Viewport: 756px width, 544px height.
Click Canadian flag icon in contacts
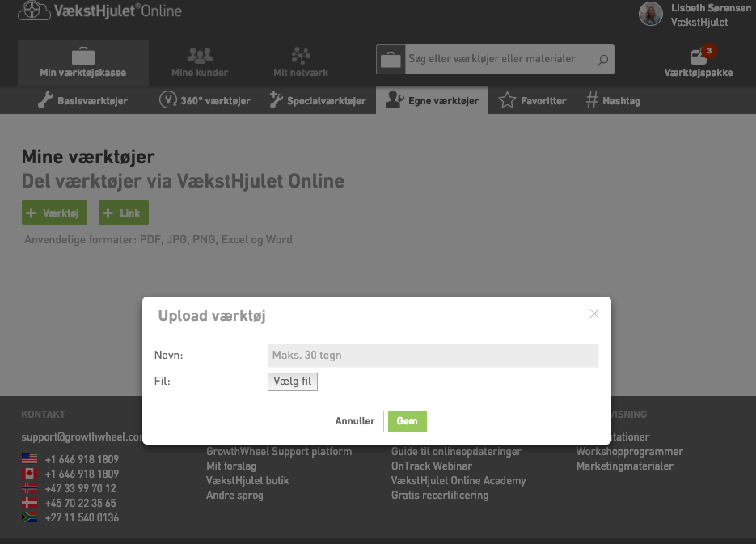[29, 474]
